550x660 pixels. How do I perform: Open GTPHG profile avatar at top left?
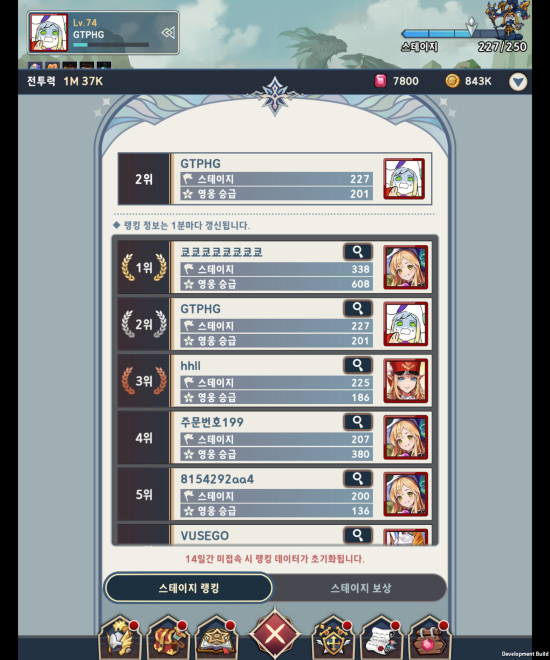[48, 33]
